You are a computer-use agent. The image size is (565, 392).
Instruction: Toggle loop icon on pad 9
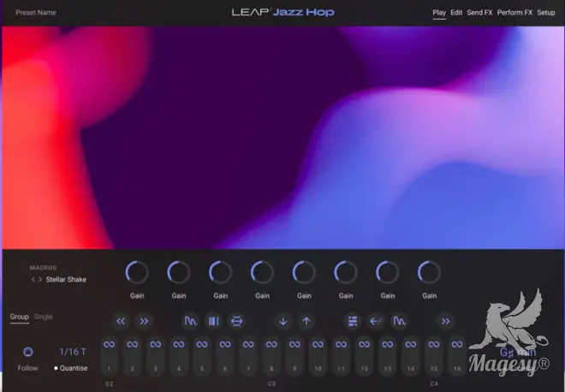tap(294, 344)
